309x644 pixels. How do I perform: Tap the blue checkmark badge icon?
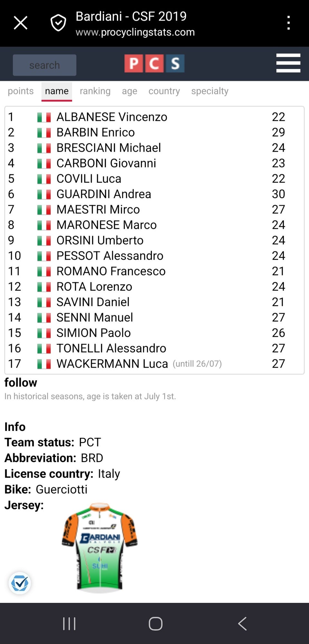(x=20, y=583)
